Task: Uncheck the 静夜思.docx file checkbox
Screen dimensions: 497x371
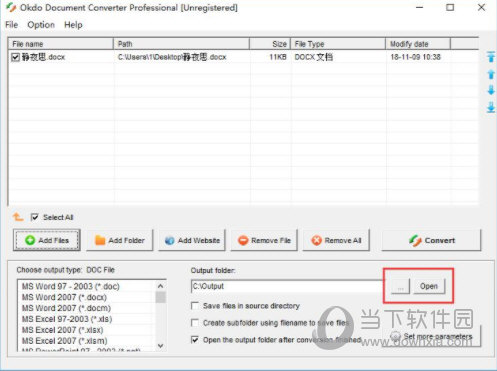Action: pyautogui.click(x=15, y=57)
